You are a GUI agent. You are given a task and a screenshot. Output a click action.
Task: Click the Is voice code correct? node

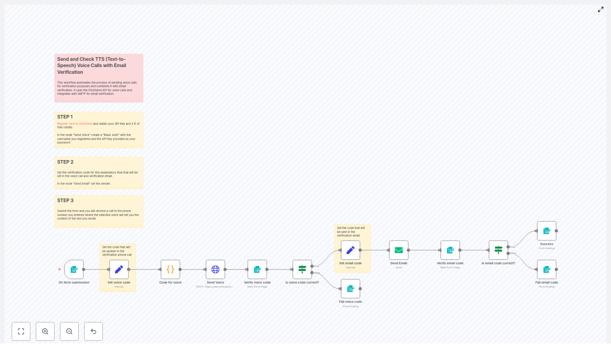[302, 269]
